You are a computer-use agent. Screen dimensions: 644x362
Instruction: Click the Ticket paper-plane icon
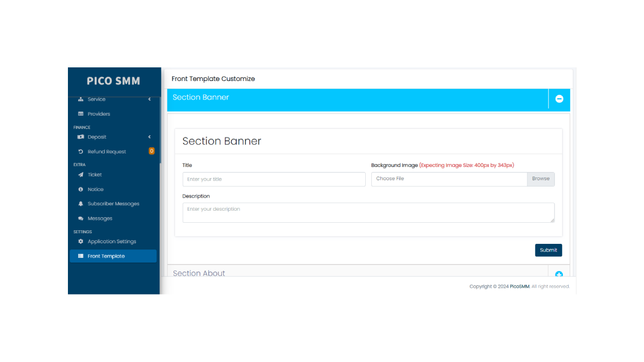pos(81,174)
